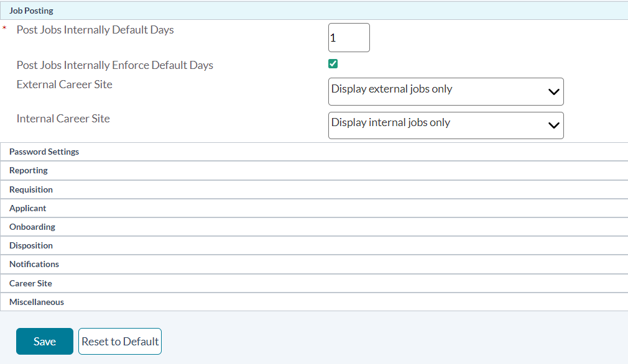
Task: Open the Requisition settings section
Action: click(x=31, y=189)
